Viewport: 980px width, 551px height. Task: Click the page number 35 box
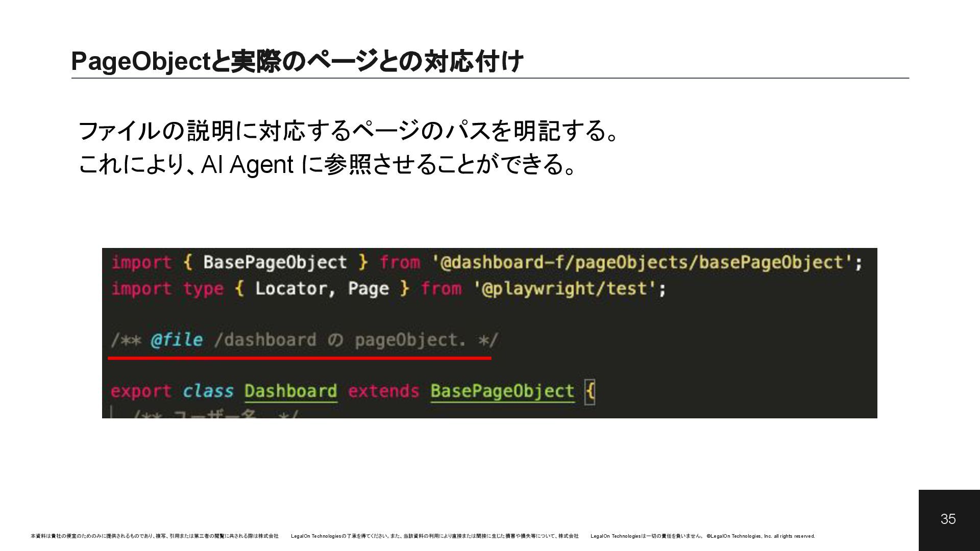[948, 519]
